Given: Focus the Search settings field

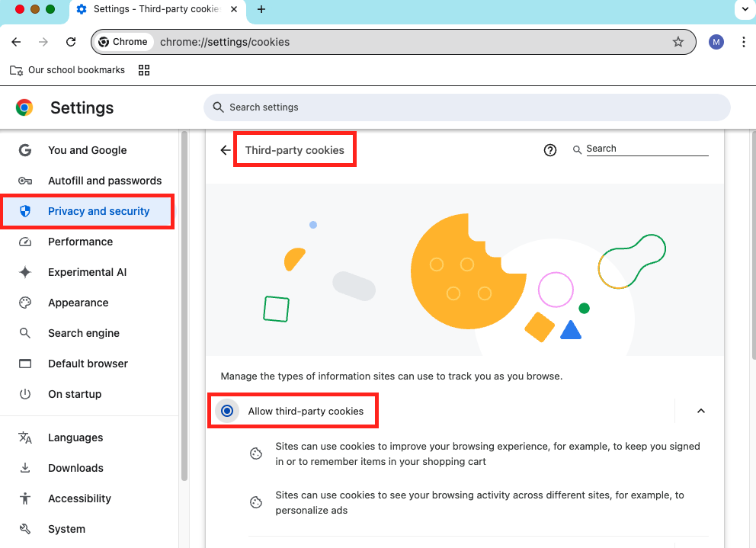Looking at the screenshot, I should click(x=466, y=107).
